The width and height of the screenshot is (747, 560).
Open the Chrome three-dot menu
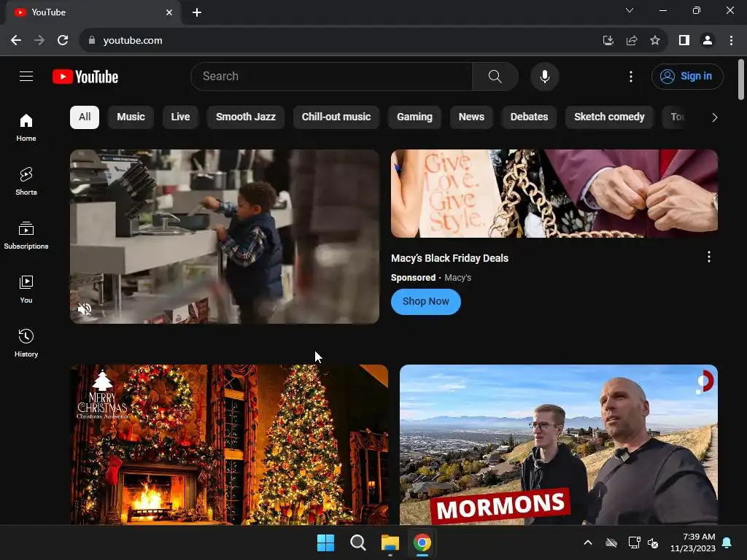coord(731,41)
